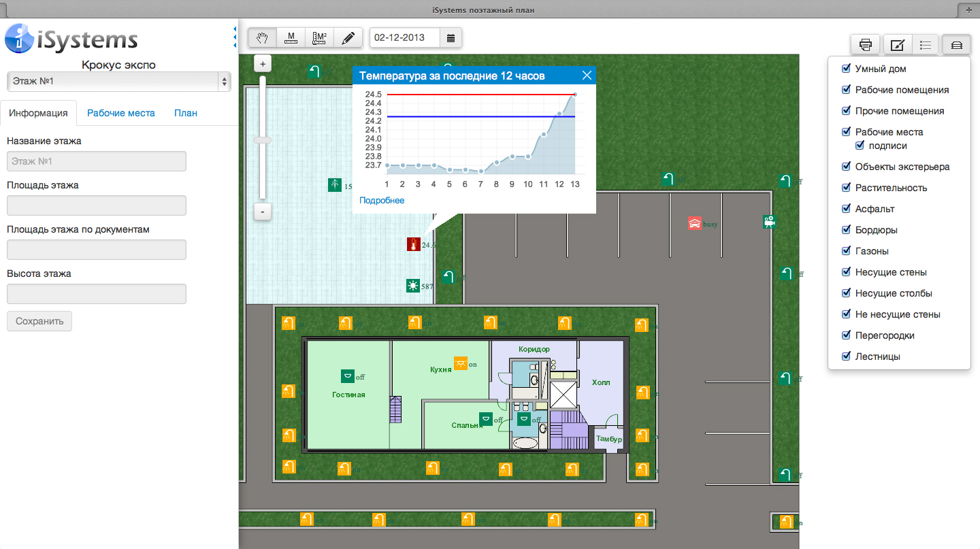The width and height of the screenshot is (980, 549).
Task: Uncheck the Не несущие стены layer
Action: coord(846,314)
